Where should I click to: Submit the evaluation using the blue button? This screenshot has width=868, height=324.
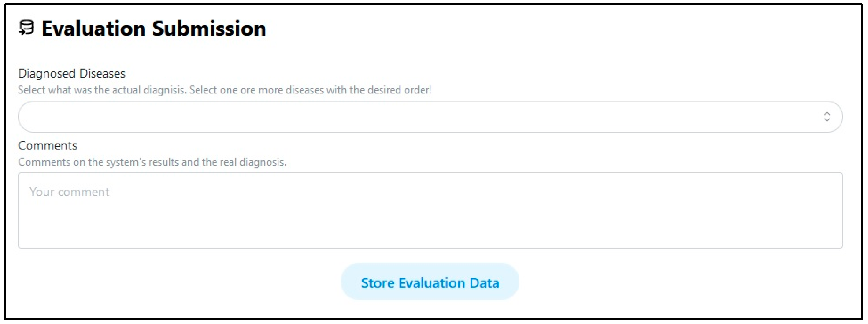click(430, 282)
